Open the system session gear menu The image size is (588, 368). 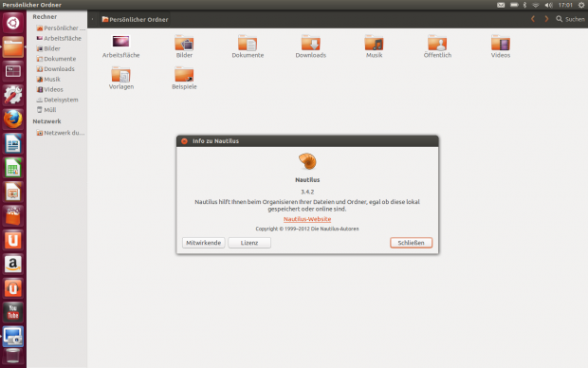click(581, 5)
